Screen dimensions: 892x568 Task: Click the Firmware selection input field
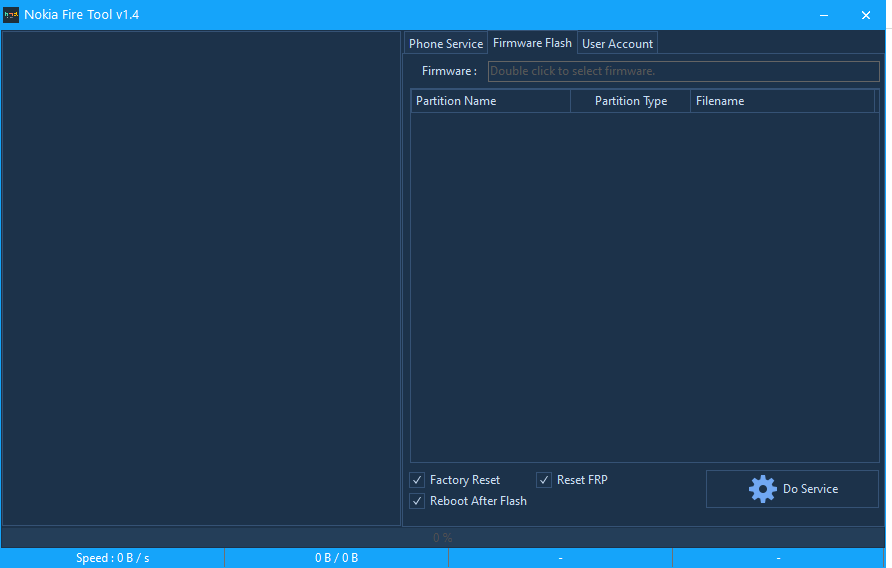tap(683, 71)
